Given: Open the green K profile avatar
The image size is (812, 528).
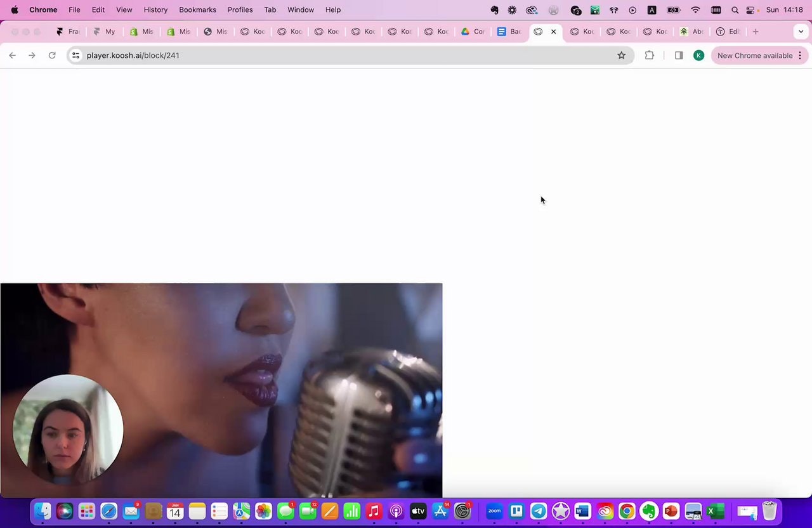Looking at the screenshot, I should coord(698,55).
